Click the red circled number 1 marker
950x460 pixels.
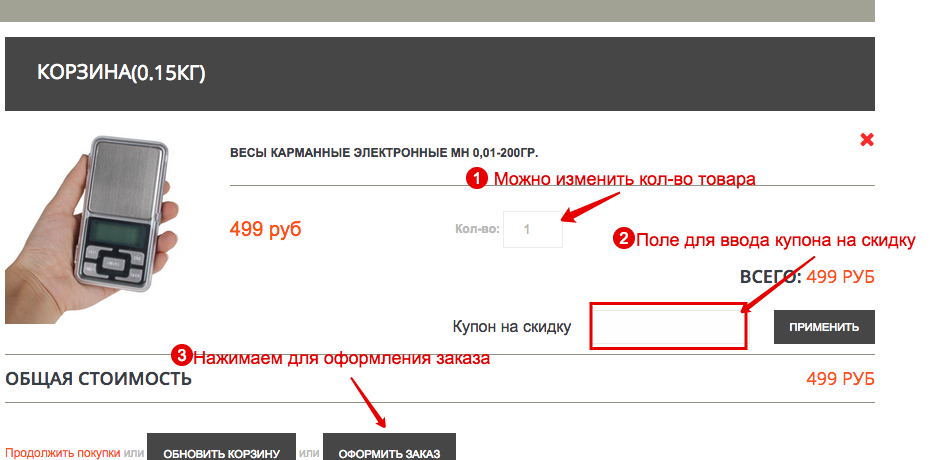pyautogui.click(x=476, y=179)
